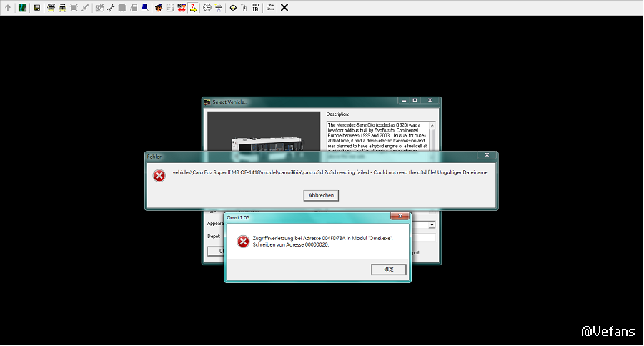Click the greyed bus-with-antenna icon
Viewport: 644px width, 346px height.
(x=99, y=7)
